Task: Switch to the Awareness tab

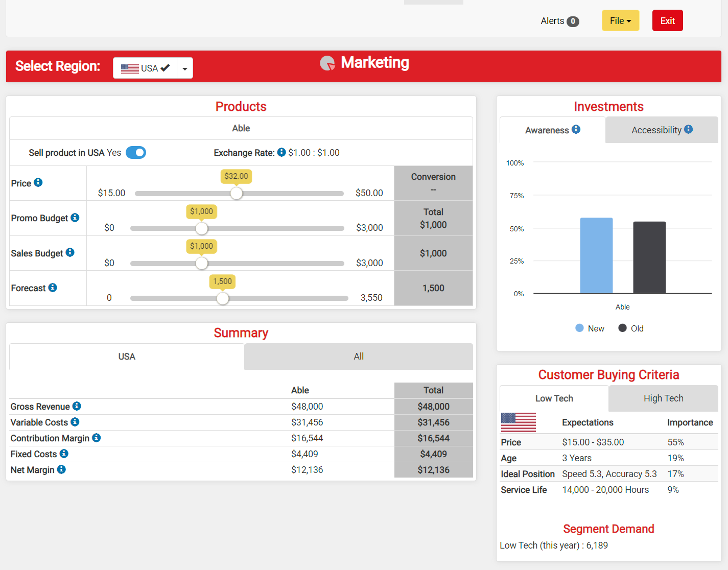Action: 553,130
